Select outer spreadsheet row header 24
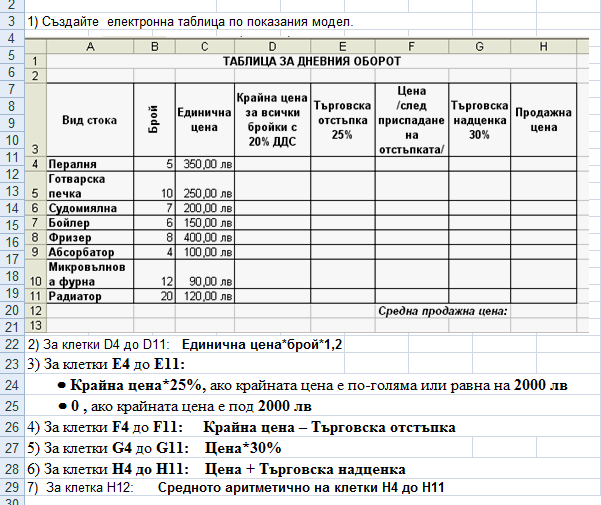 (12, 385)
